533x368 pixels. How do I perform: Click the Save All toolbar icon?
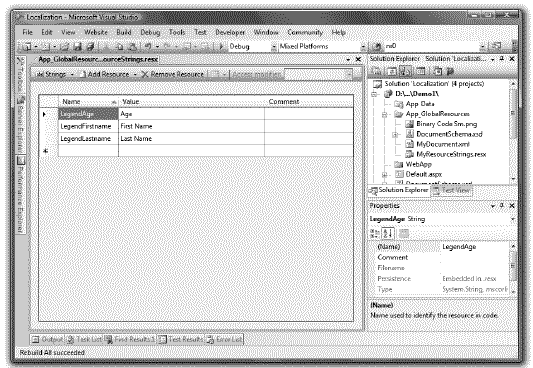pyautogui.click(x=90, y=47)
